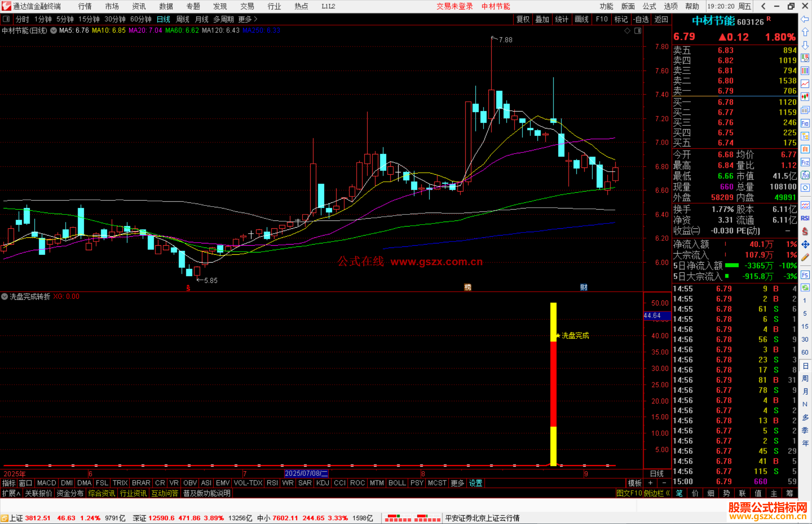Collapse the 侧边栏 side panel
Viewport: 812px width, 524px height.
pyautogui.click(x=657, y=493)
